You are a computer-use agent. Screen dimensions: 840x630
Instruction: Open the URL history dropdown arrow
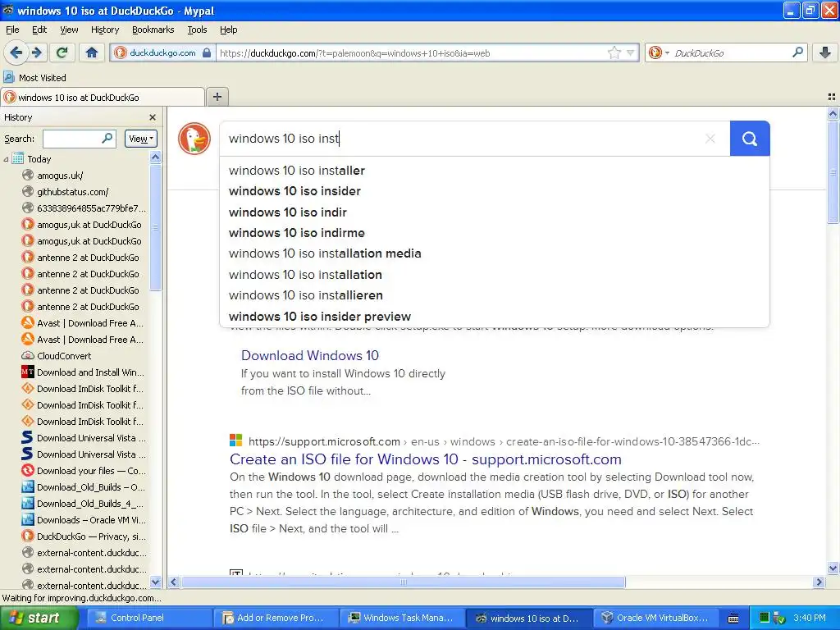pos(631,52)
